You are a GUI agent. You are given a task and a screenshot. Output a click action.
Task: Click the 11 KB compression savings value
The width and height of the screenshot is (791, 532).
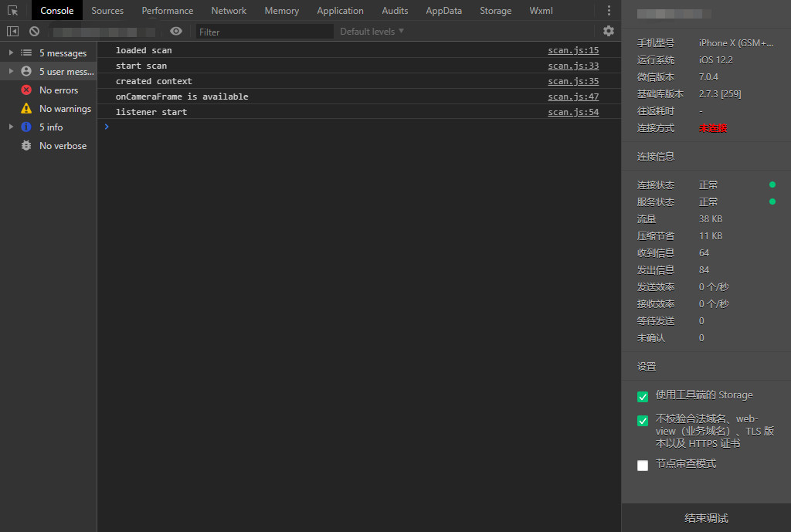click(711, 236)
